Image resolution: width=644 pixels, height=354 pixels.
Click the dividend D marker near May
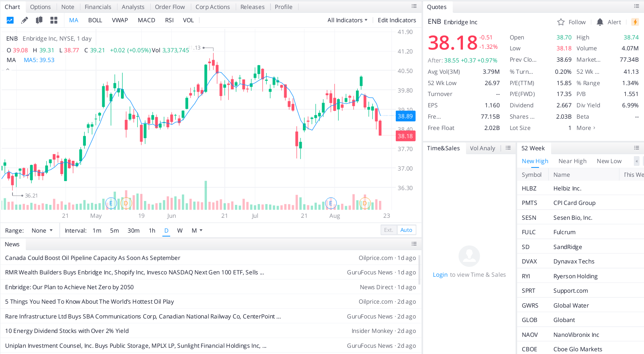[126, 203]
